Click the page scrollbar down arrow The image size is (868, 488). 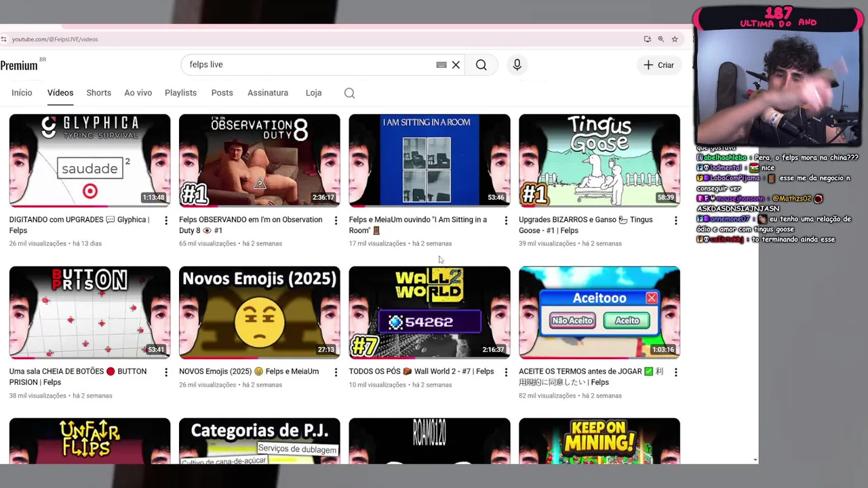pyautogui.click(x=755, y=460)
